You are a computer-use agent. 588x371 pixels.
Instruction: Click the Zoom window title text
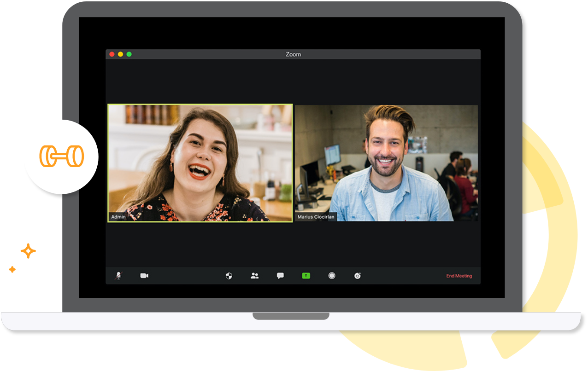(x=293, y=54)
